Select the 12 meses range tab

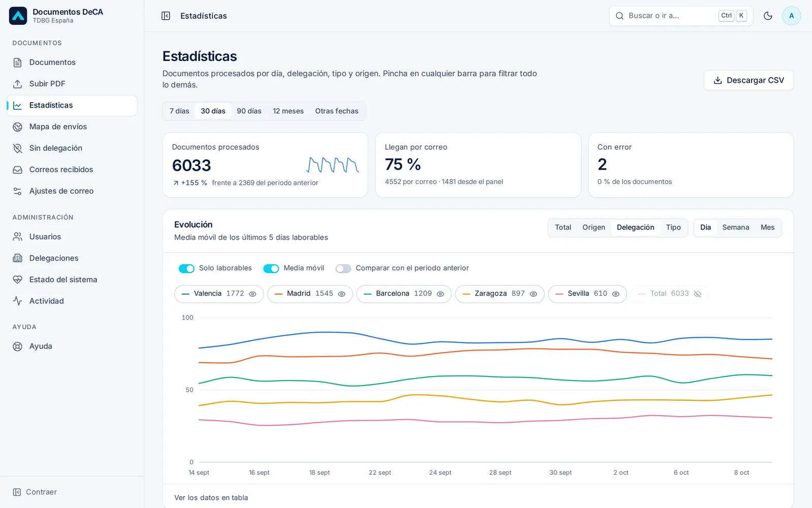288,111
